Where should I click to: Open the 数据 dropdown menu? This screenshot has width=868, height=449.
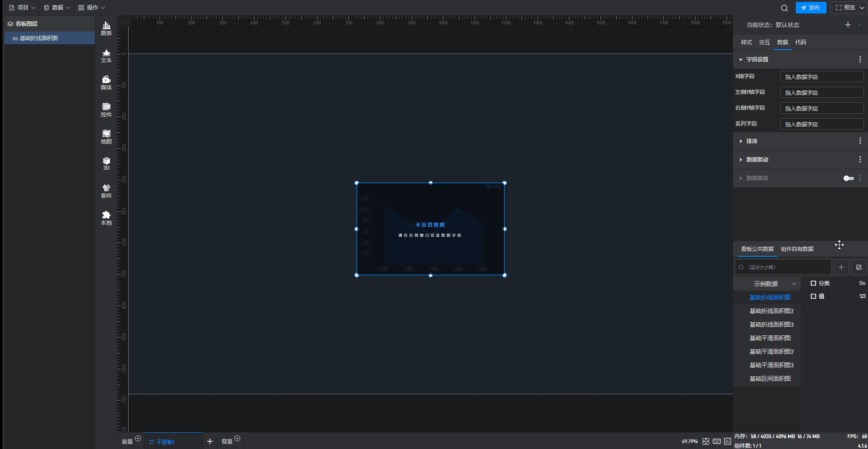[x=57, y=8]
